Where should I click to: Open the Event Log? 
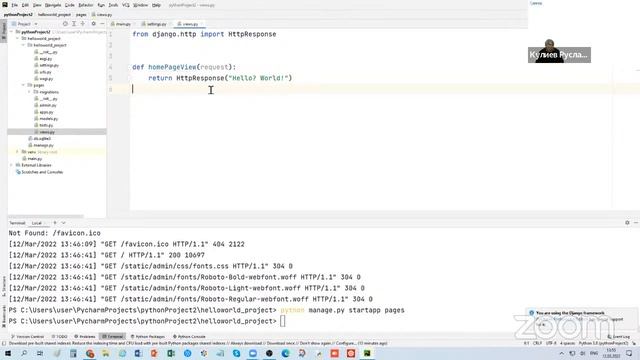point(619,336)
